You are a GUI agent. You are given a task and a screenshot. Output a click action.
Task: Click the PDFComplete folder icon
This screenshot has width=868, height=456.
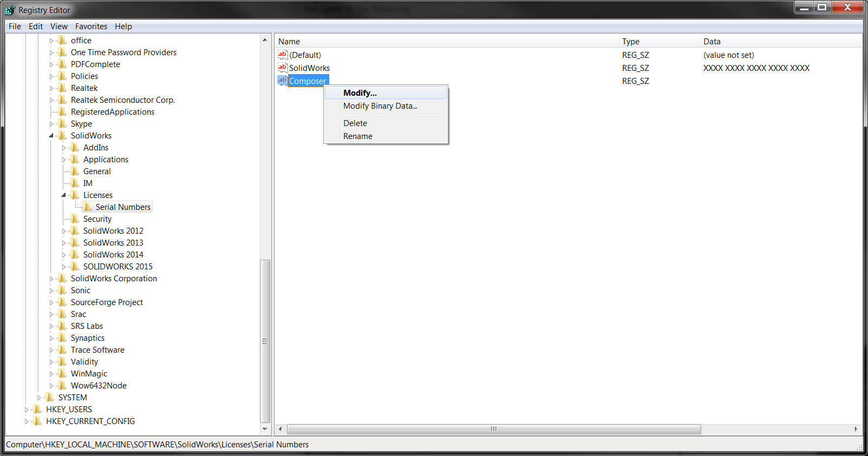pyautogui.click(x=63, y=64)
